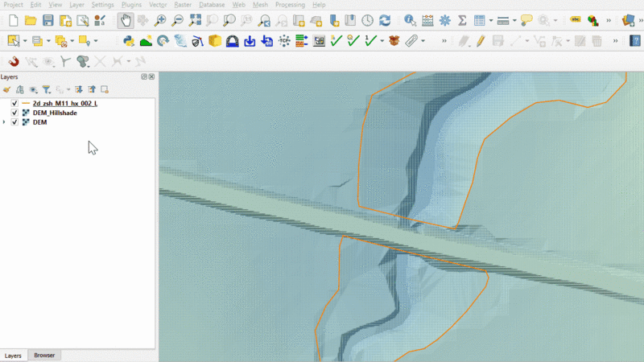Image resolution: width=644 pixels, height=362 pixels.
Task: Hide the DEM layer using its checkbox
Action: click(14, 122)
